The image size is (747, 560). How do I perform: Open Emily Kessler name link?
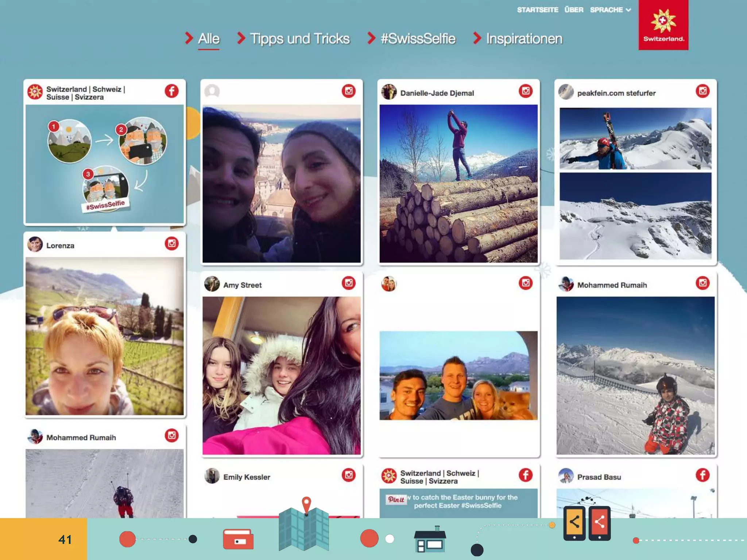[247, 477]
